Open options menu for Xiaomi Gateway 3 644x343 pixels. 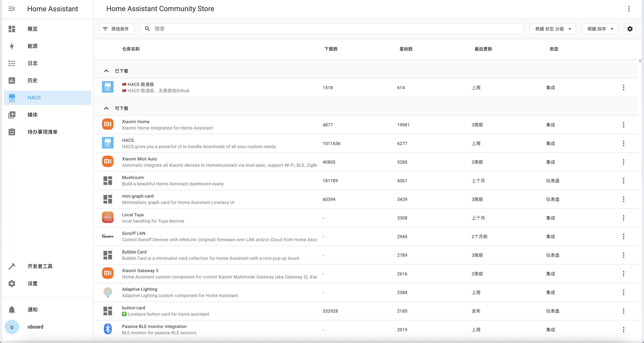tap(623, 274)
